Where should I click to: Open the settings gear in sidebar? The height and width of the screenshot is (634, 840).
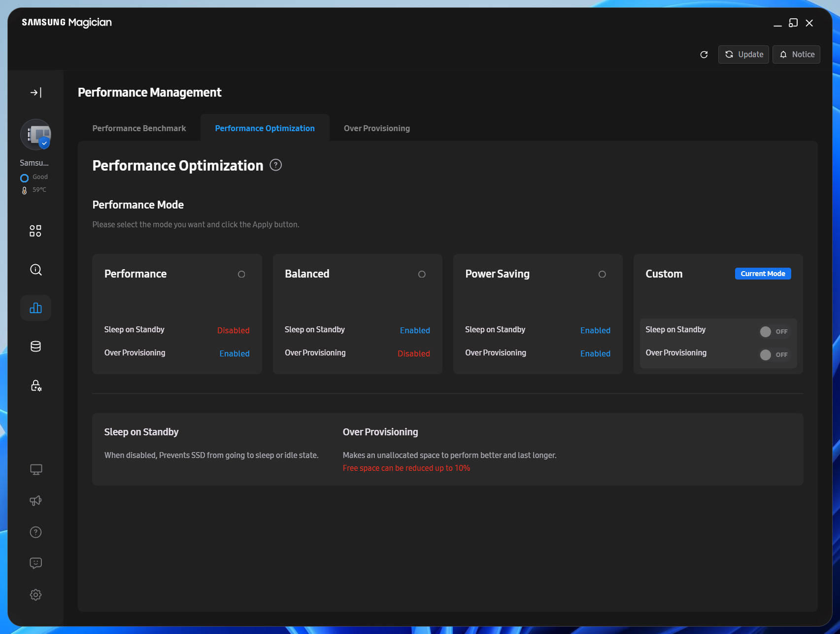(x=36, y=595)
